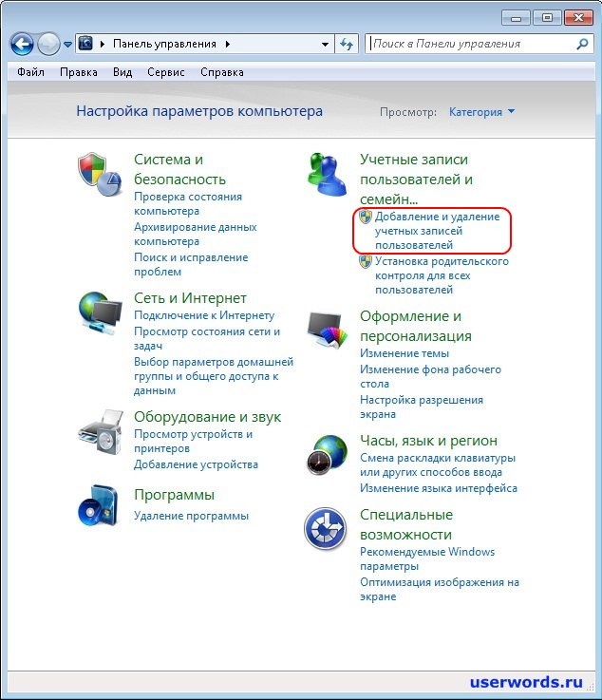This screenshot has height=700, width=602.
Task: Click the User Accounts people icon
Action: click(x=327, y=173)
